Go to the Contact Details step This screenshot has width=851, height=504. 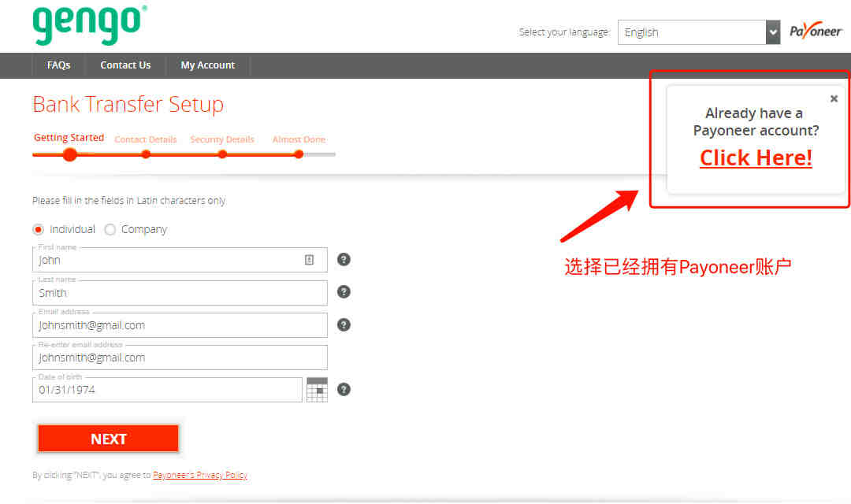(x=146, y=139)
